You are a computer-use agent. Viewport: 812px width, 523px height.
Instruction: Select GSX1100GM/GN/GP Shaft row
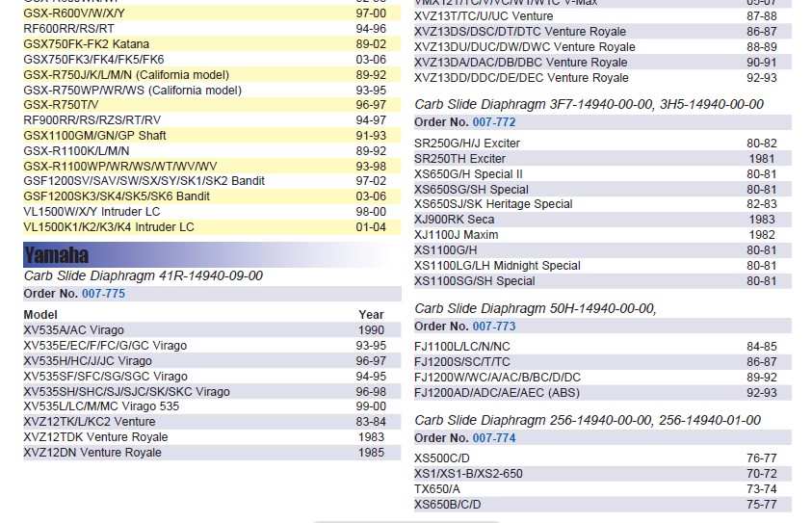tap(212, 136)
